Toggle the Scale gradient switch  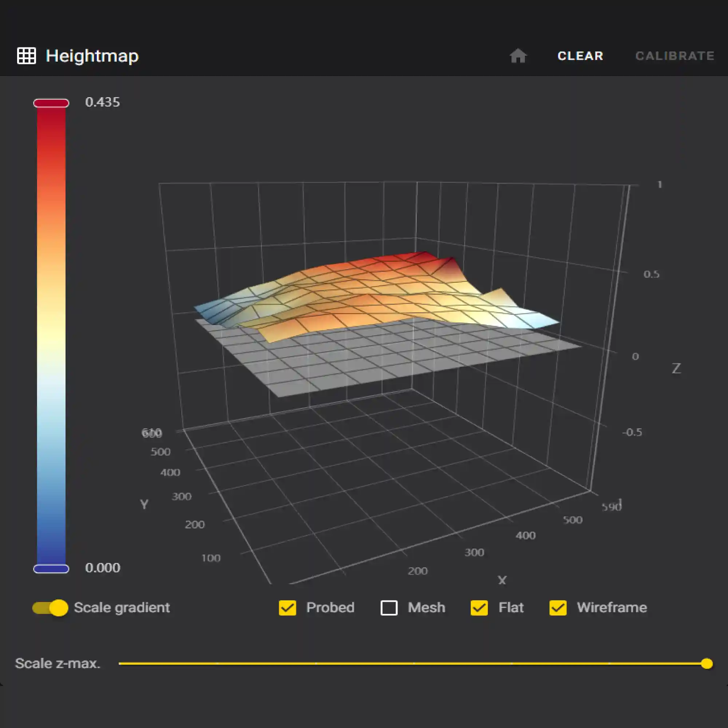pos(50,608)
